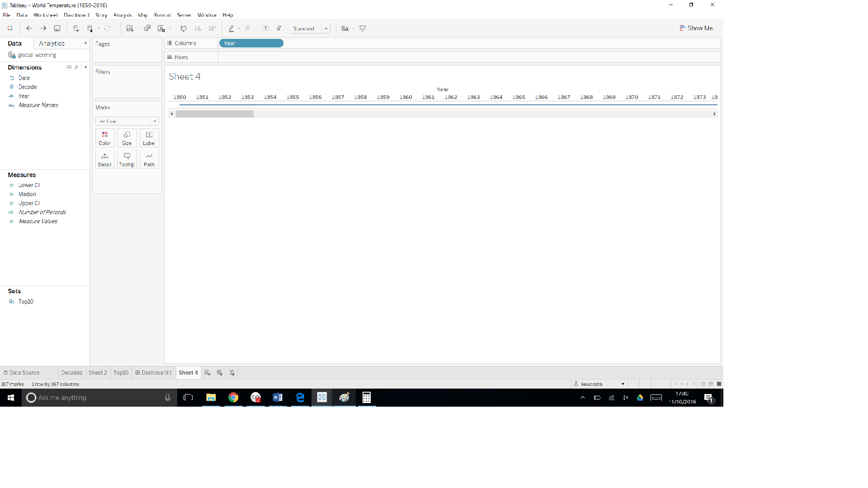Screen dimensions: 868x488
Task: Open the Analysis menu
Action: [x=123, y=15]
